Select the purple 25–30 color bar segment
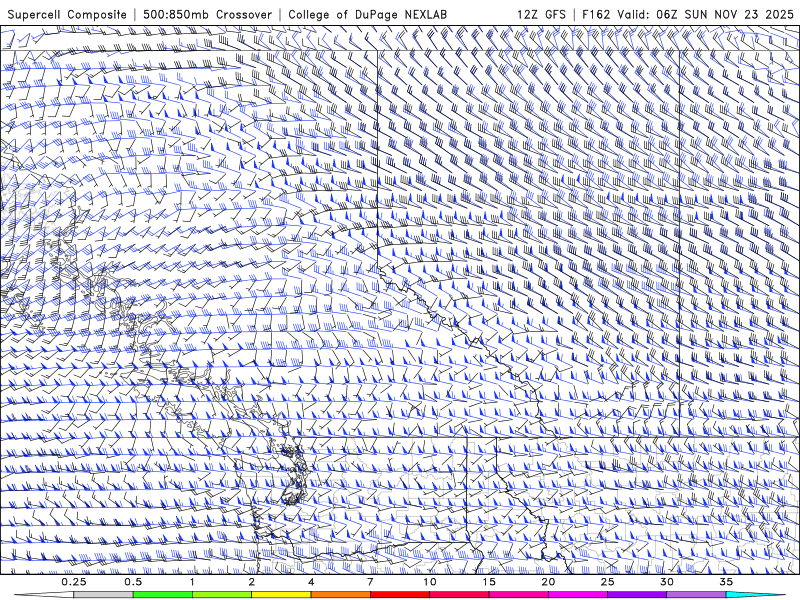Viewport: 800px width, 600px height. click(637, 595)
